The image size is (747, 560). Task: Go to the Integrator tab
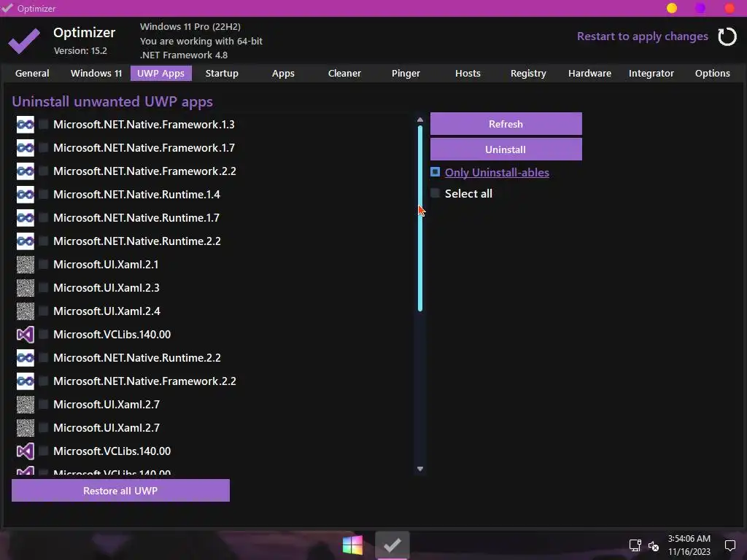click(651, 74)
